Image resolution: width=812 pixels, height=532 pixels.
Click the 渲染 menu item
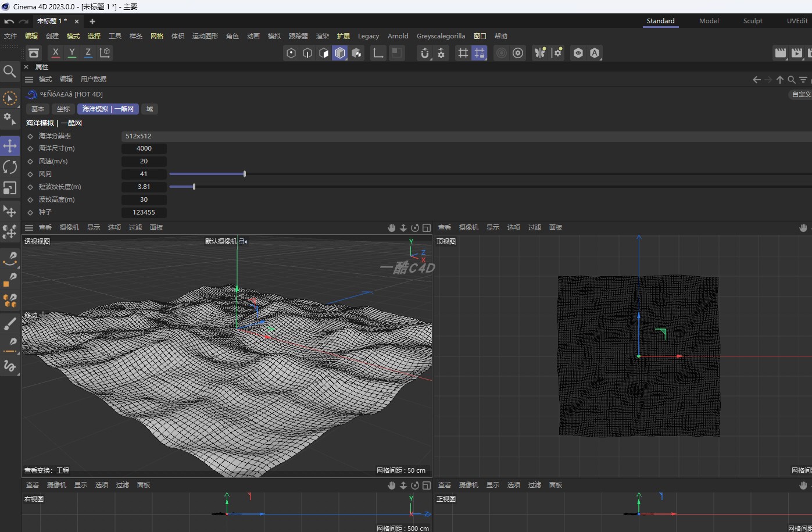(x=323, y=36)
